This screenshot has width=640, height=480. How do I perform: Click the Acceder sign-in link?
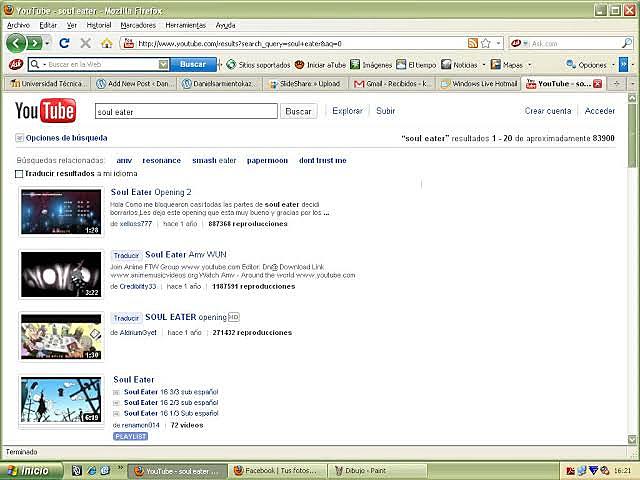[x=600, y=111]
